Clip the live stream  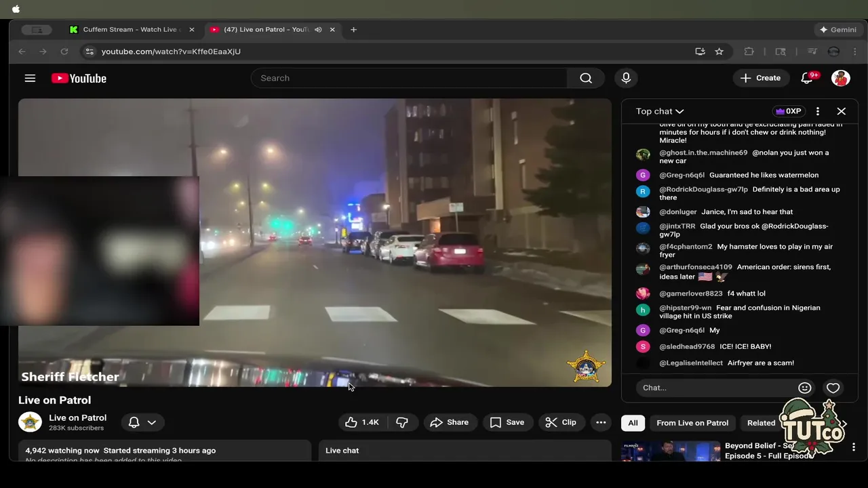[x=561, y=422]
